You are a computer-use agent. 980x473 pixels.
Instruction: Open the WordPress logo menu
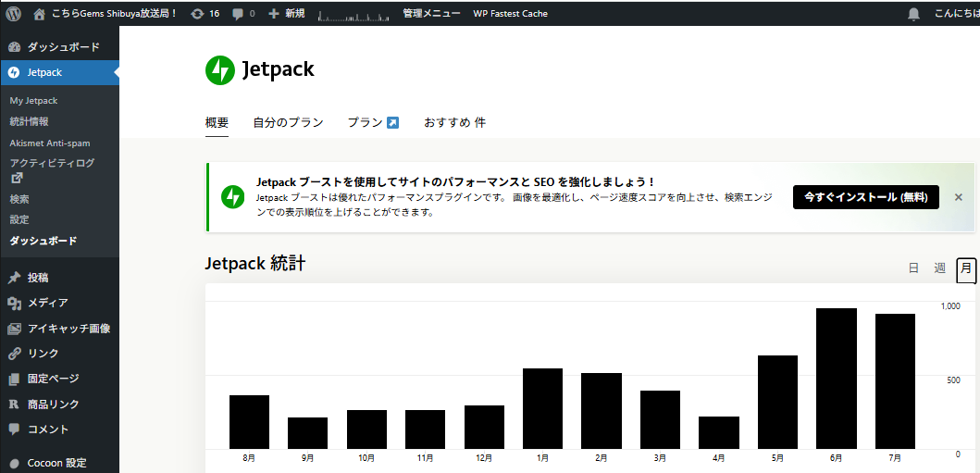point(13,13)
